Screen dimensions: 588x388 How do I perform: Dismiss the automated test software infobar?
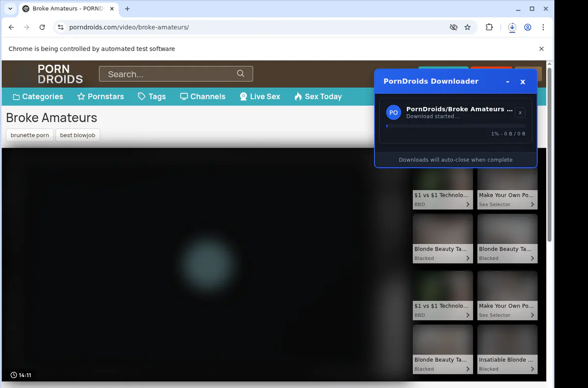click(x=541, y=49)
